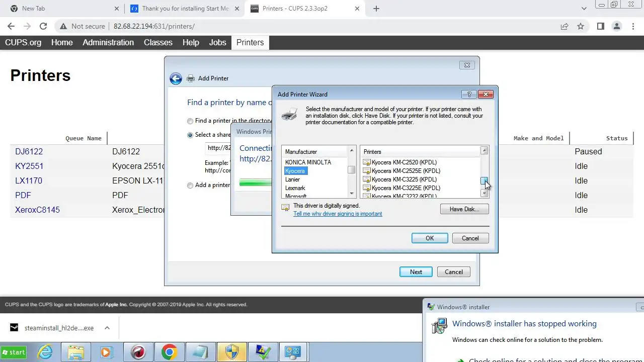The width and height of the screenshot is (644, 362).
Task: Click the Printers list scrollbar thumb
Action: tap(484, 181)
